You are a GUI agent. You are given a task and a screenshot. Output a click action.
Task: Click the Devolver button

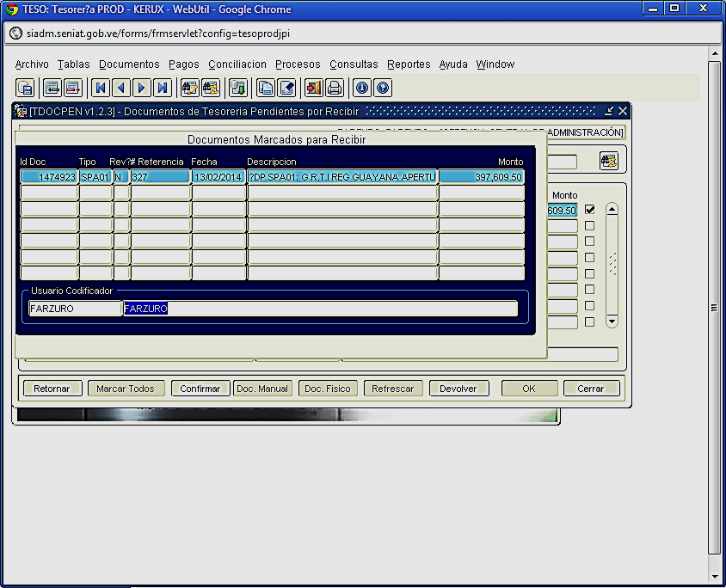458,389
